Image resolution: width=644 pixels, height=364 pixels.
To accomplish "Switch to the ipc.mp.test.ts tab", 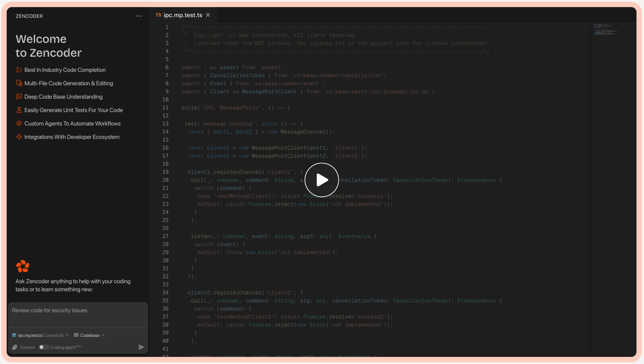I will point(182,14).
